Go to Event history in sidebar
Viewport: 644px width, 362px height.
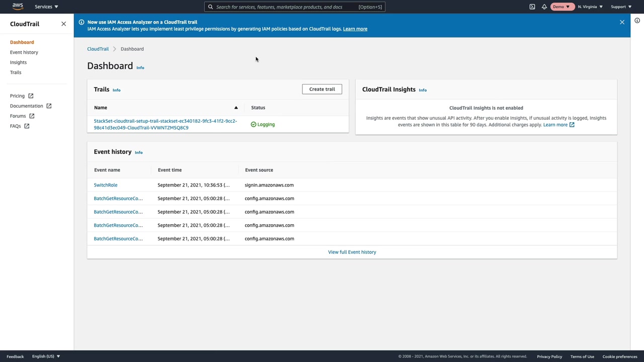[x=24, y=52]
